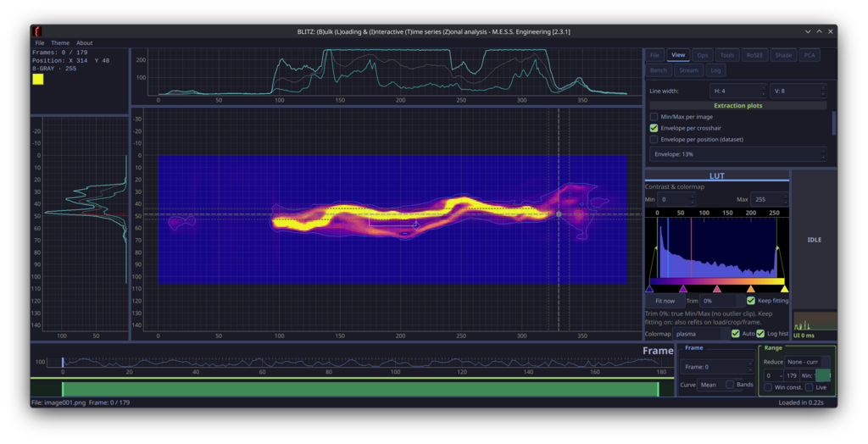Click the 'Loaded in 0.22s' status text
This screenshot has width=868, height=444.
[x=800, y=402]
